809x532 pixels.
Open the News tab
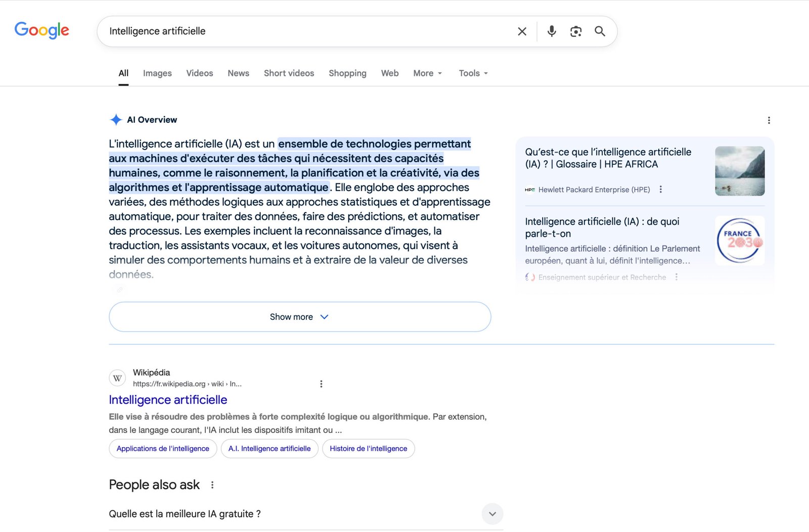click(238, 73)
